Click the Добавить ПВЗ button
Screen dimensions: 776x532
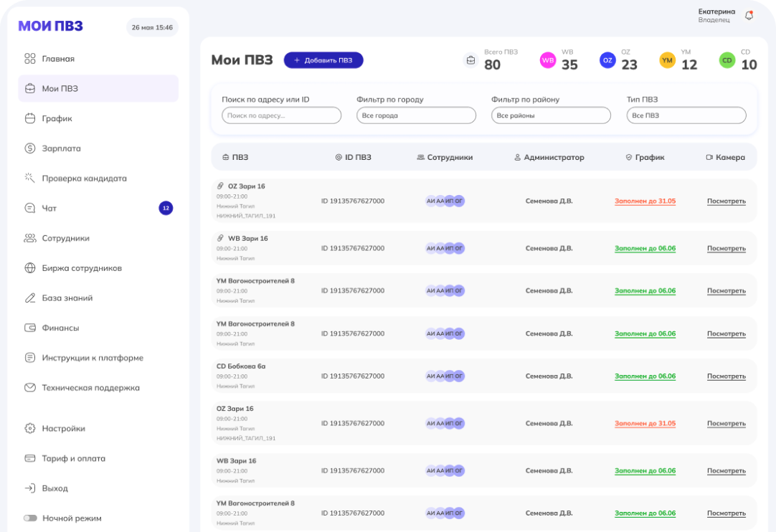323,60
